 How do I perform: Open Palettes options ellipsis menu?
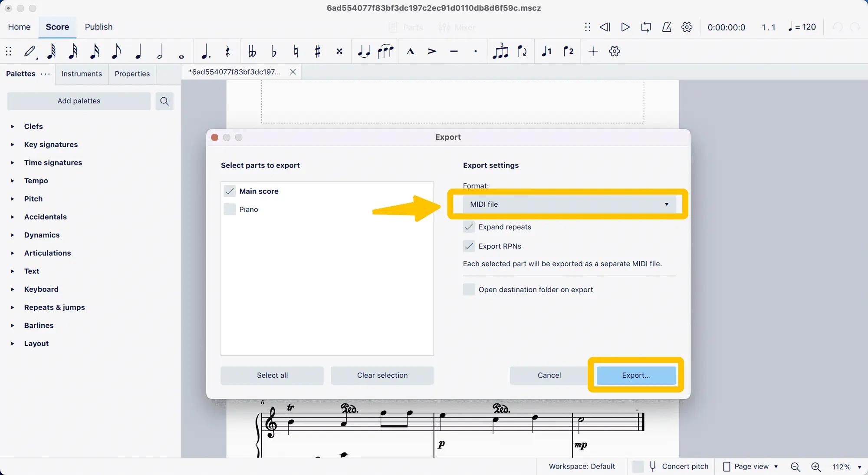45,74
